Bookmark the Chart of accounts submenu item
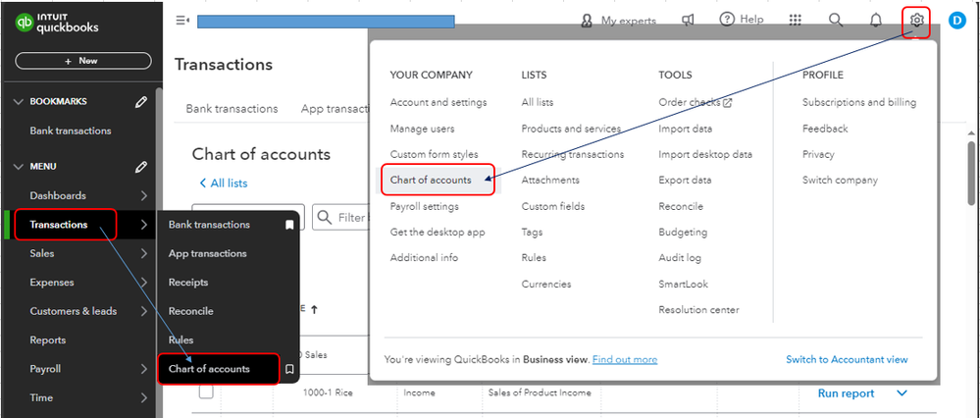This screenshot has width=980, height=418. (289, 369)
